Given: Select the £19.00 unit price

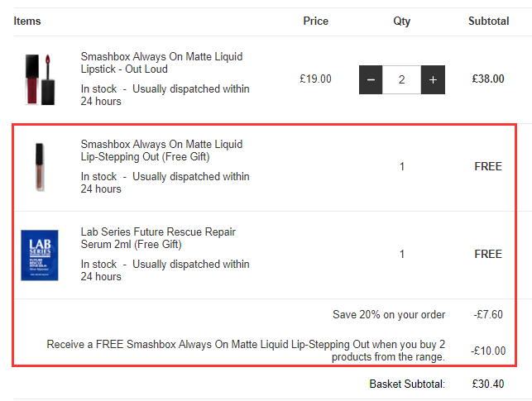Looking at the screenshot, I should pyautogui.click(x=315, y=79).
